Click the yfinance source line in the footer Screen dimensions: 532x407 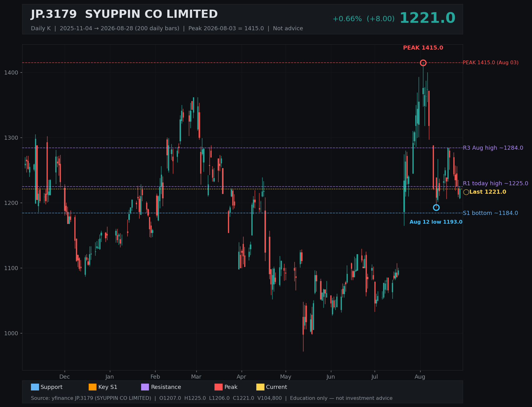212,398
